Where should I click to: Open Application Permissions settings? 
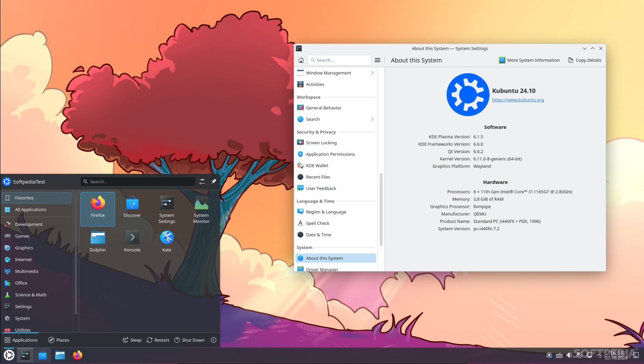(336, 154)
